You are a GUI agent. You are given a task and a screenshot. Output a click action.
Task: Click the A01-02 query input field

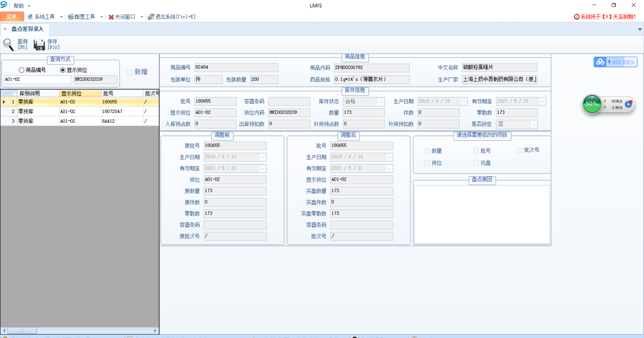tap(37, 79)
